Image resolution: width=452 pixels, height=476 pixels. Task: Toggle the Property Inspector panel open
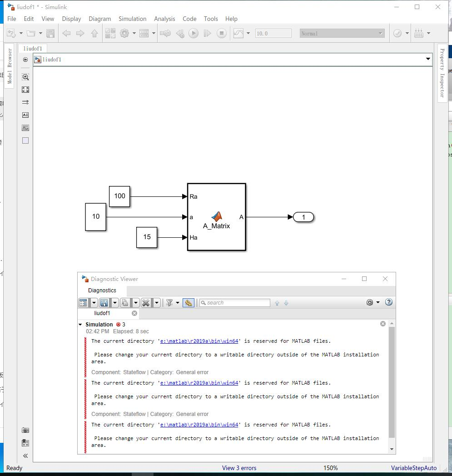[x=442, y=73]
